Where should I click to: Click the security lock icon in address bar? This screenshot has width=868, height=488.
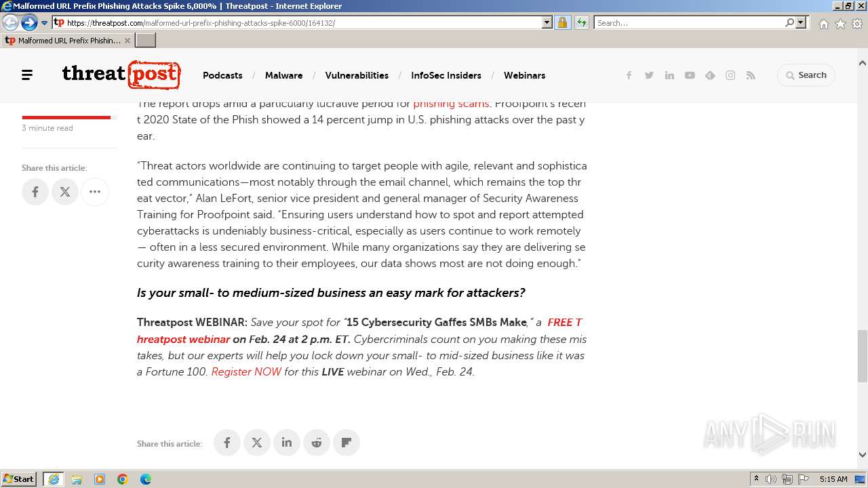(562, 22)
